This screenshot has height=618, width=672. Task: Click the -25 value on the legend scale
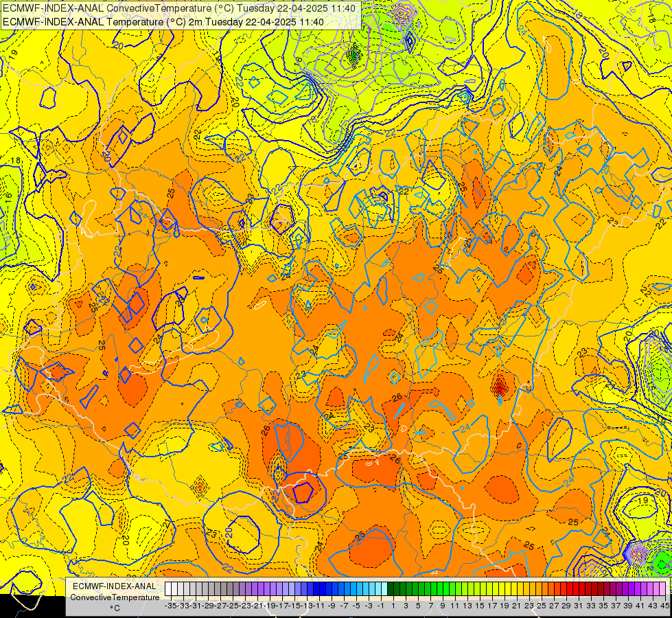click(232, 606)
